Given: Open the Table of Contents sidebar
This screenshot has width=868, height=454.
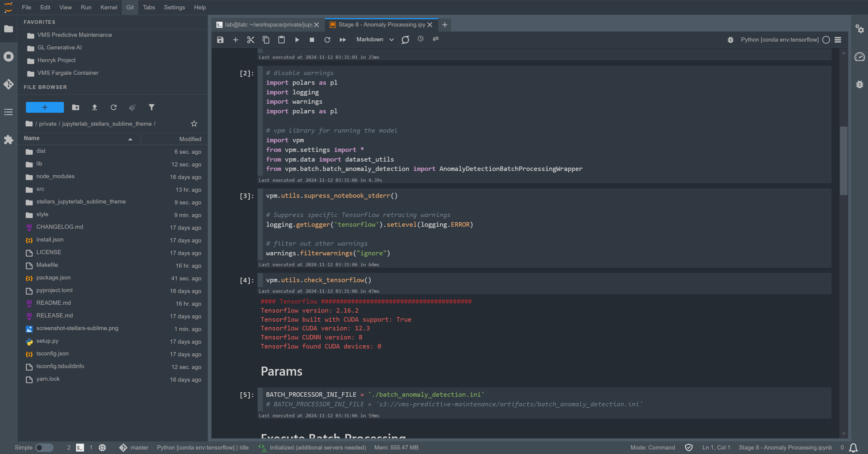Looking at the screenshot, I should [x=8, y=112].
